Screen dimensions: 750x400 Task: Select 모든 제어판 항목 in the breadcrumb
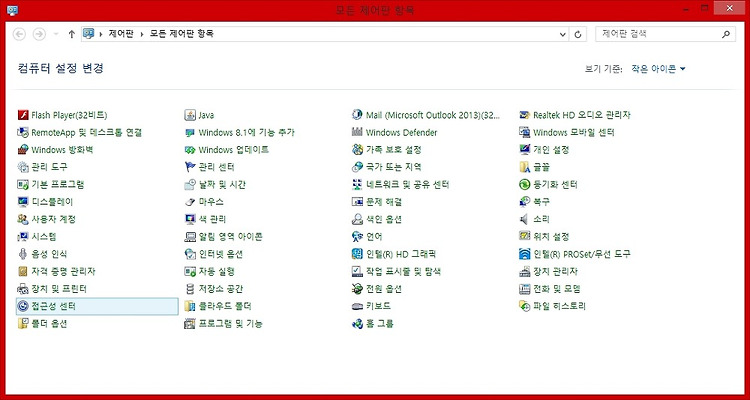(182, 34)
